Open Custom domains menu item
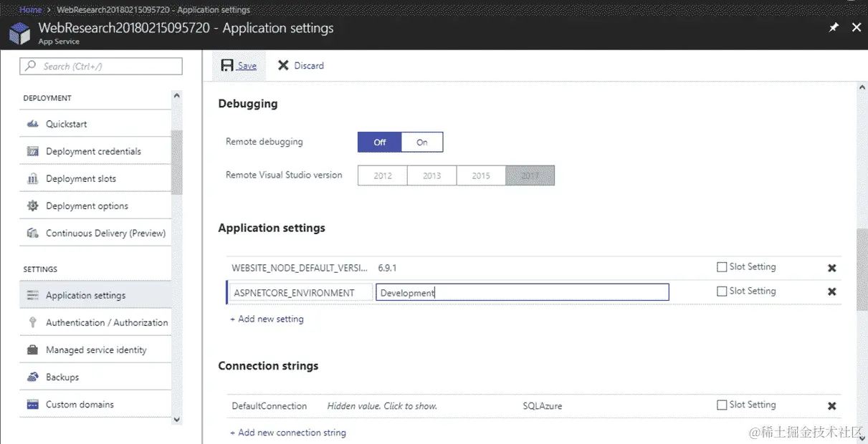The image size is (868, 444). coord(95,404)
